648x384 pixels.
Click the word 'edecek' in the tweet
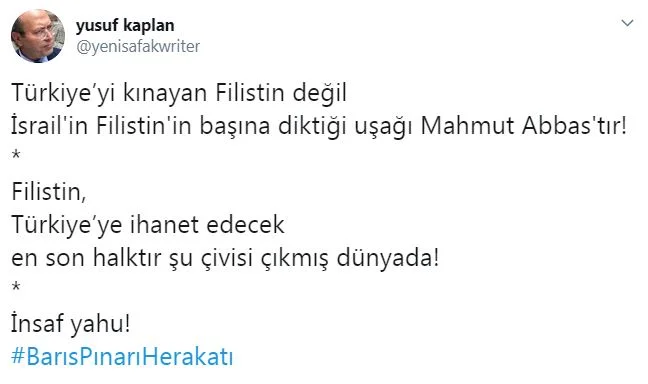tap(245, 225)
